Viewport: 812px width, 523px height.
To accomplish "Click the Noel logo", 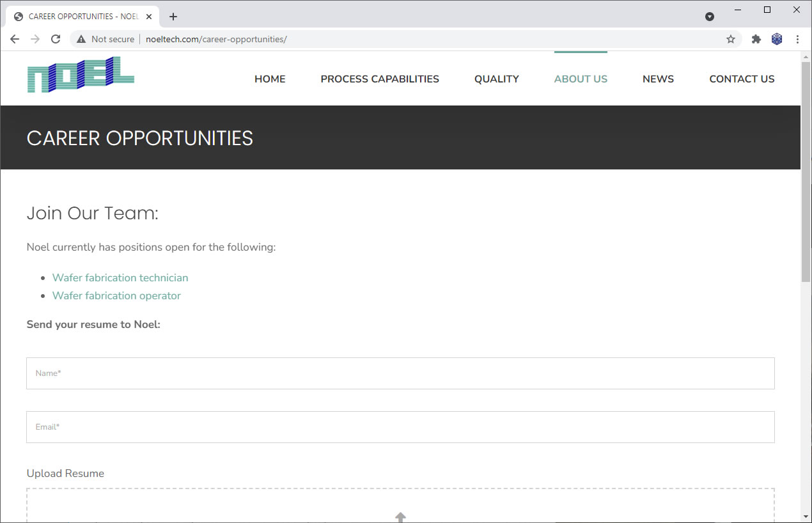I will tap(81, 75).
